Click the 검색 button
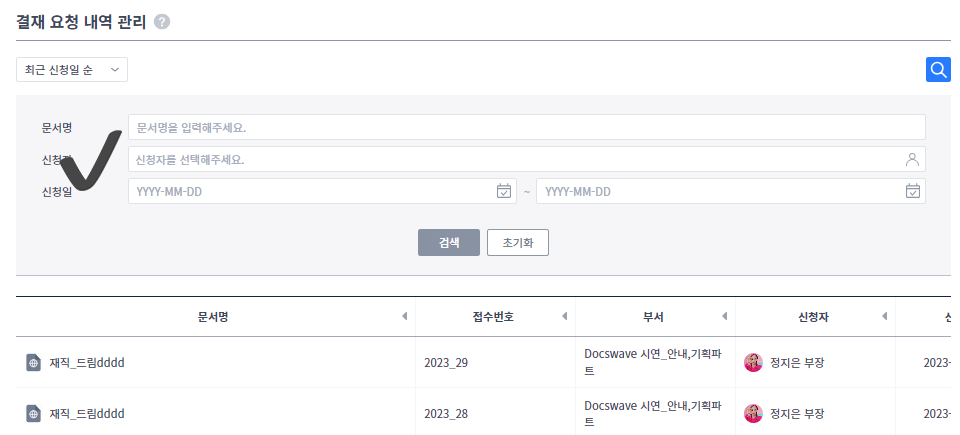 449,243
